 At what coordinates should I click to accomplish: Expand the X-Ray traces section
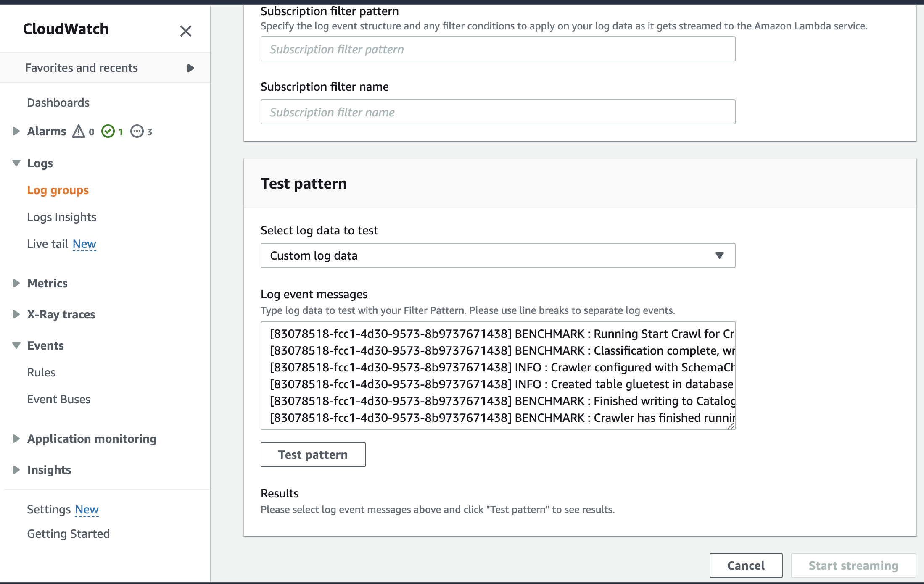[x=16, y=314]
